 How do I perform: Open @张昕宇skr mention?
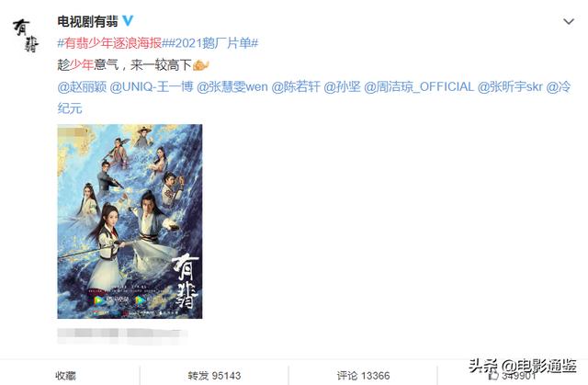[x=510, y=87]
